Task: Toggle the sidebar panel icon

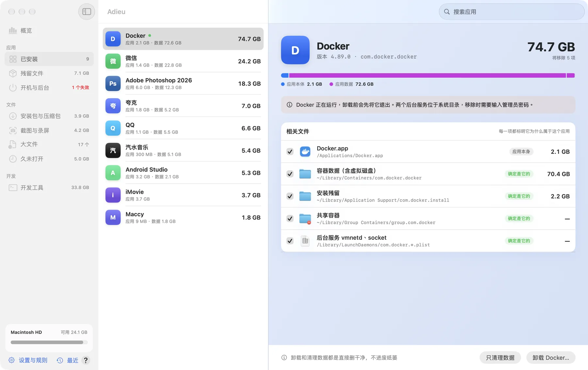Action: click(x=87, y=12)
